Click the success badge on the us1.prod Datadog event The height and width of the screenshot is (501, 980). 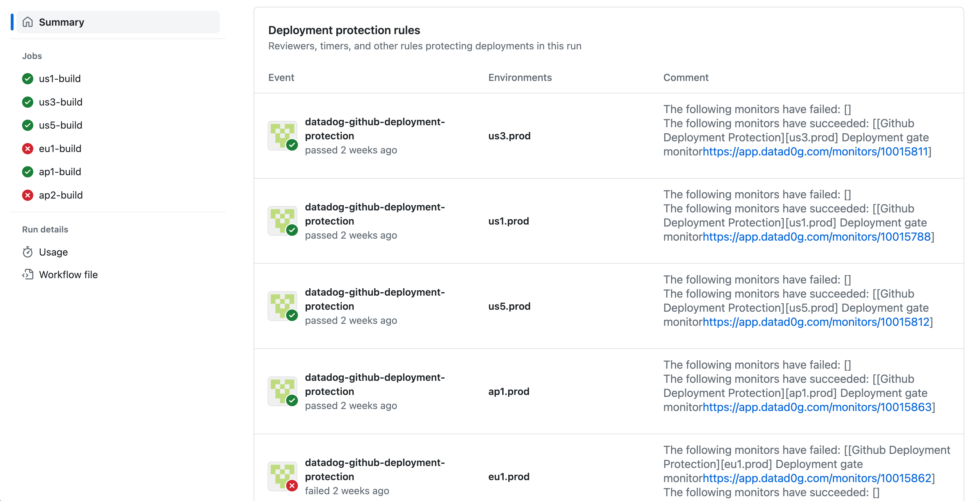pyautogui.click(x=292, y=230)
